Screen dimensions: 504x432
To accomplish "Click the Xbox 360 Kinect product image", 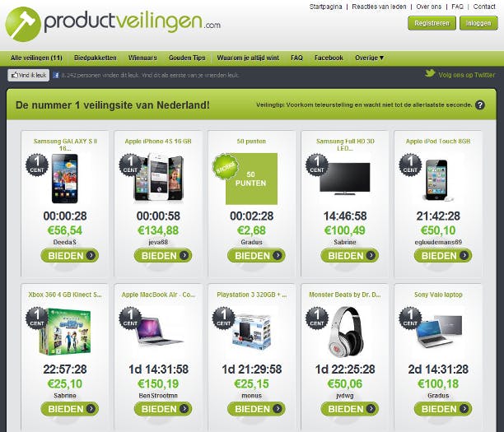I will tap(65, 332).
